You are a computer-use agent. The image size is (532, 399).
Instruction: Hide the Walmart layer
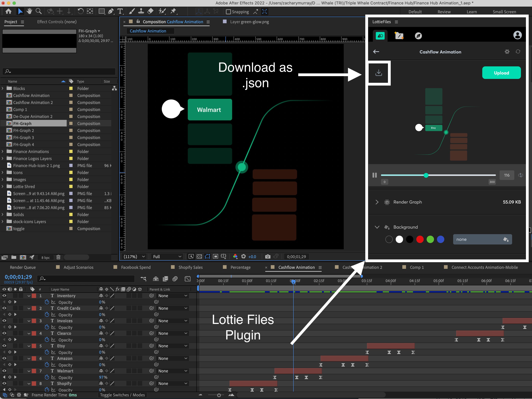coord(4,371)
